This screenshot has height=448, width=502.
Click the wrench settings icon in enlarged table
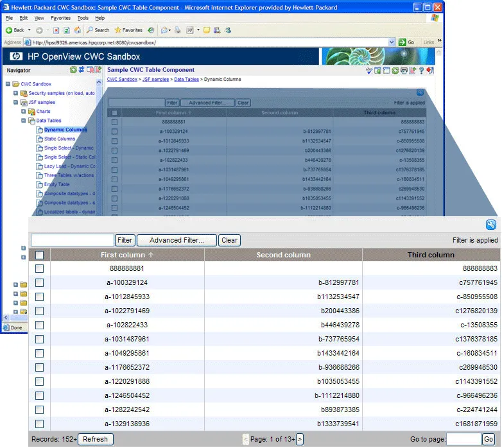pos(491,225)
